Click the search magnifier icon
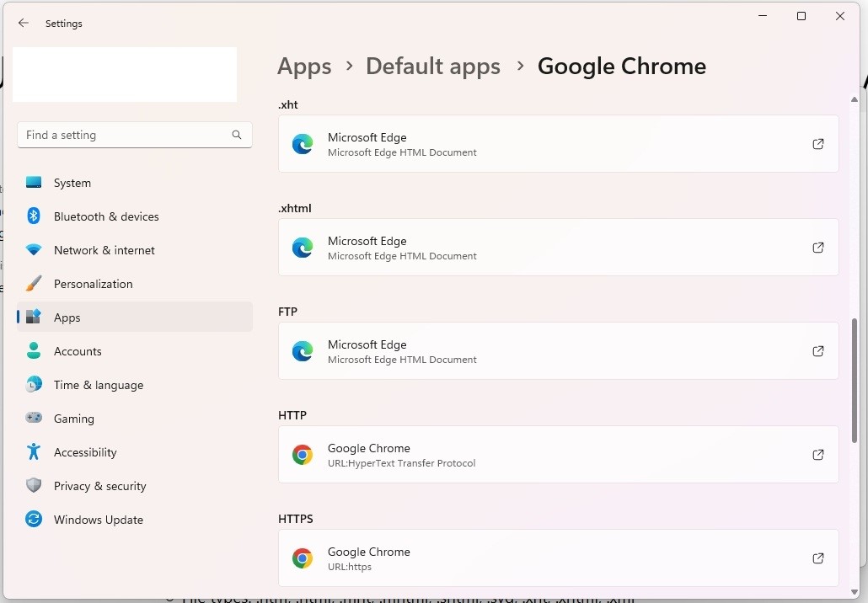868x603 pixels. pyautogui.click(x=236, y=135)
